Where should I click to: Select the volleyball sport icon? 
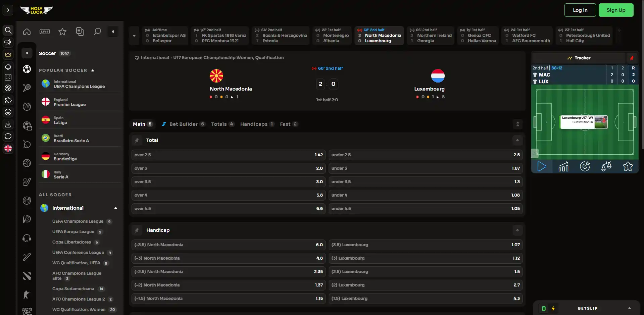pos(27,163)
